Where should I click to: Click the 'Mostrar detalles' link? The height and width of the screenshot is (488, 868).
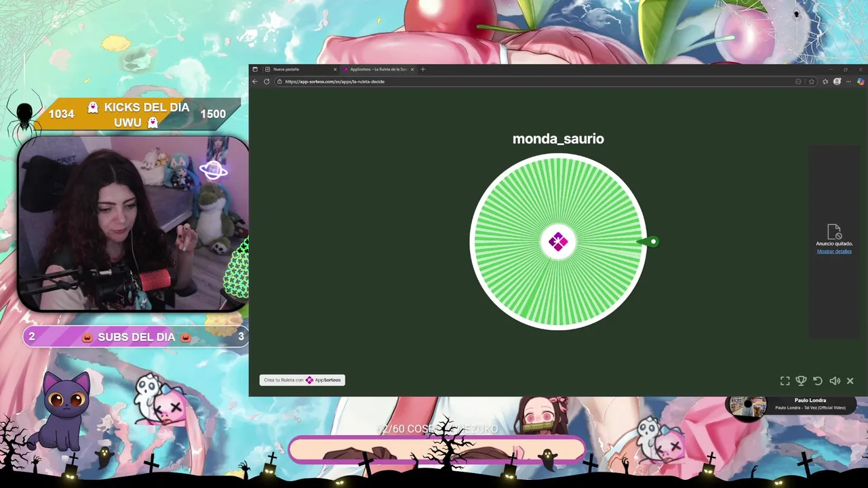(x=834, y=251)
